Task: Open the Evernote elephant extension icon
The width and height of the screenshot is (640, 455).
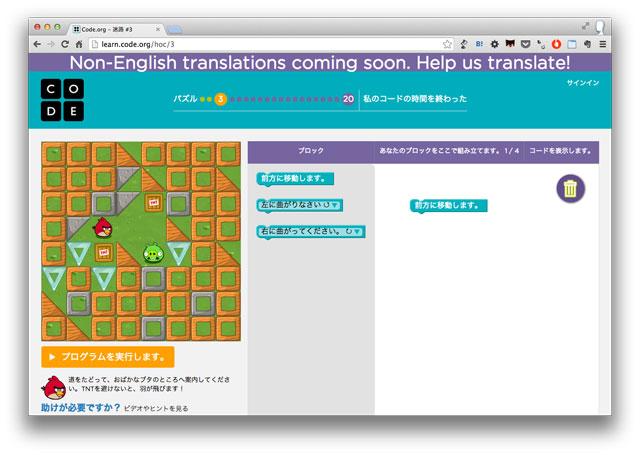Action: pyautogui.click(x=587, y=44)
